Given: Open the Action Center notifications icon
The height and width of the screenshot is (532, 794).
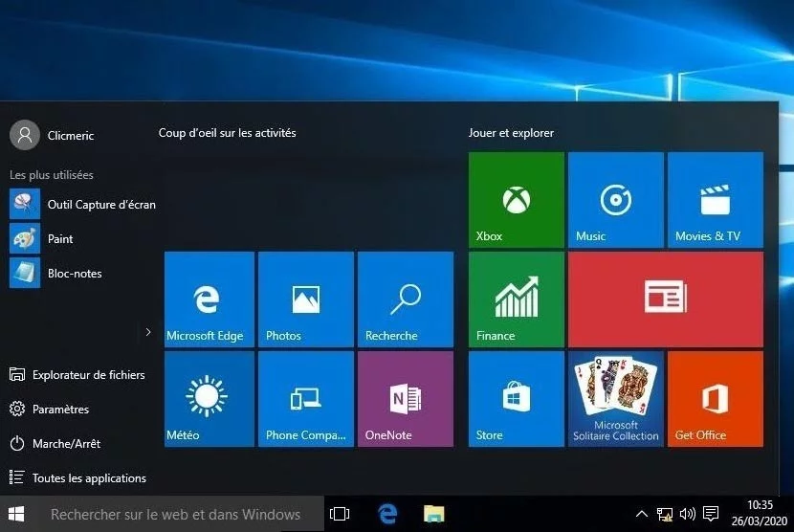Looking at the screenshot, I should 711,514.
